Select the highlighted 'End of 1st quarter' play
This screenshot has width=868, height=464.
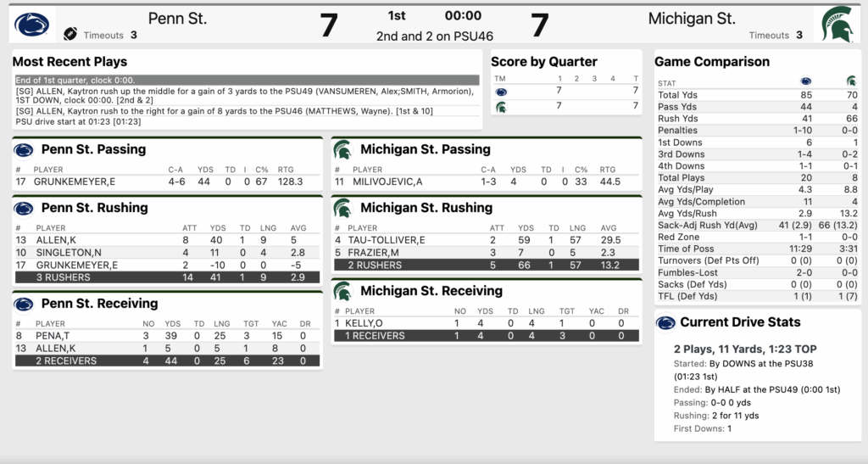click(247, 80)
